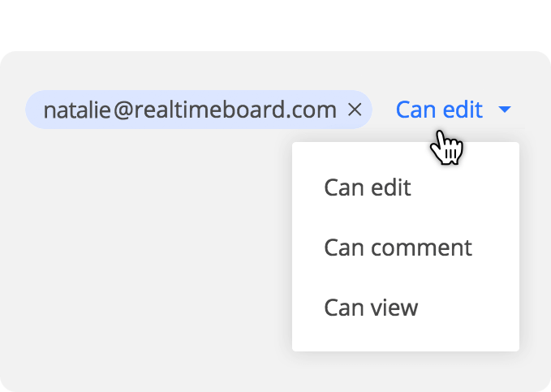The height and width of the screenshot is (392, 551).
Task: Remove natalie@realtimeboard.com with the X icon
Action: tap(355, 110)
